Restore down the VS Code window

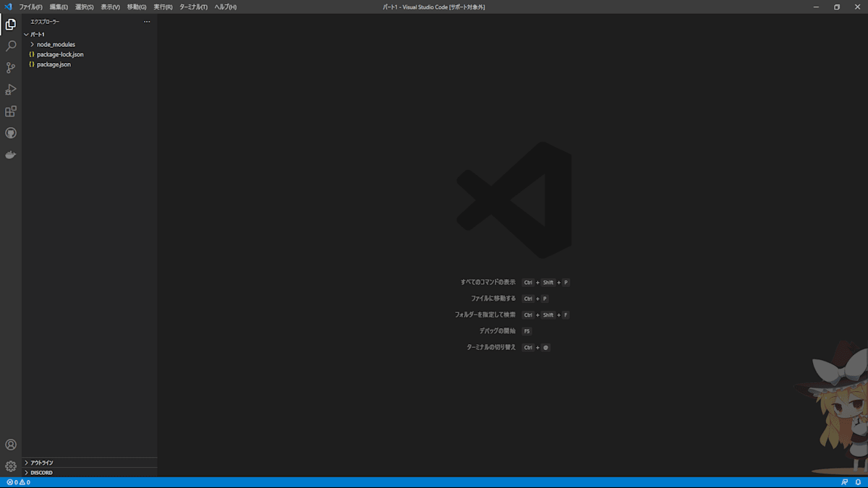tap(837, 7)
